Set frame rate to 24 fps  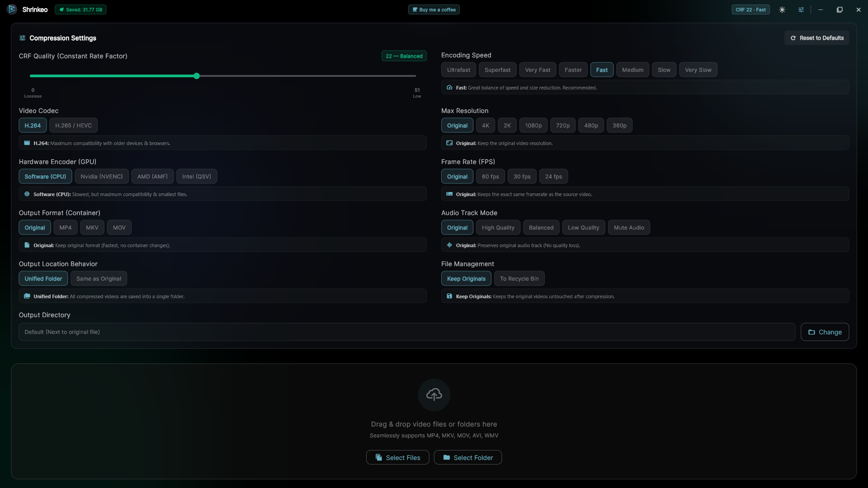pyautogui.click(x=554, y=176)
